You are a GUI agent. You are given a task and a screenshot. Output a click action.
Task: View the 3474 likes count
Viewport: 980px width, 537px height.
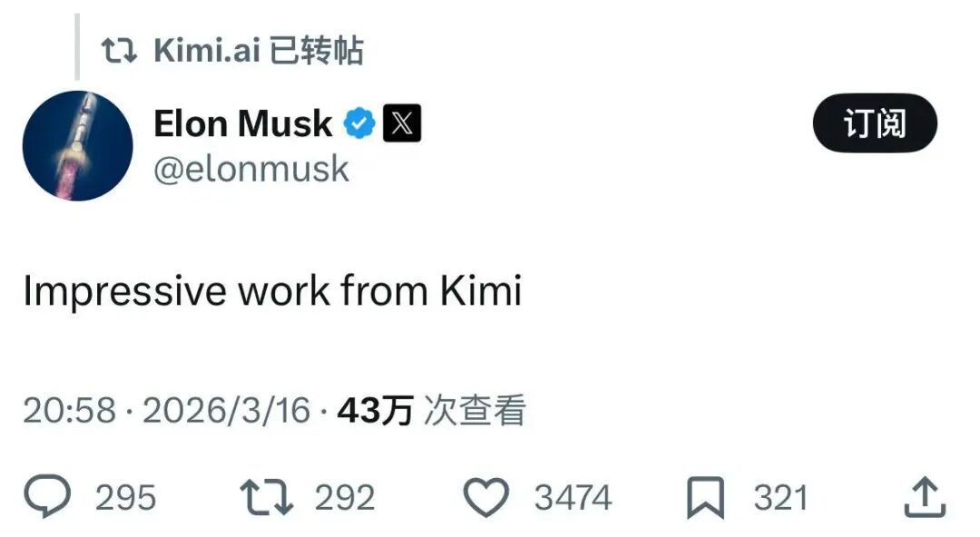pos(573,498)
